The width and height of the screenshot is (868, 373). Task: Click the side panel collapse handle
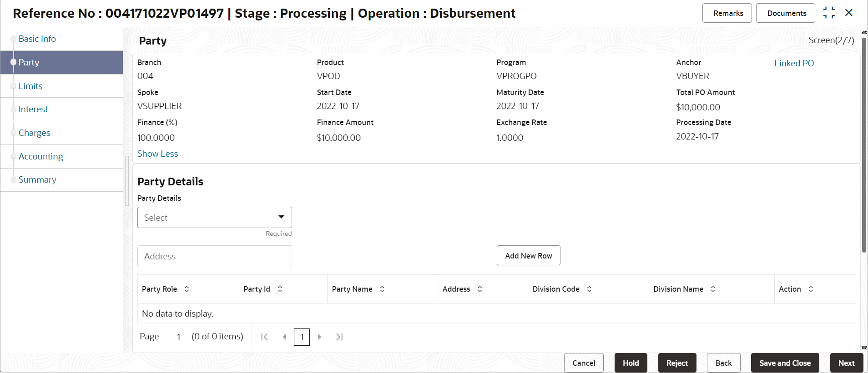pyautogui.click(x=127, y=181)
